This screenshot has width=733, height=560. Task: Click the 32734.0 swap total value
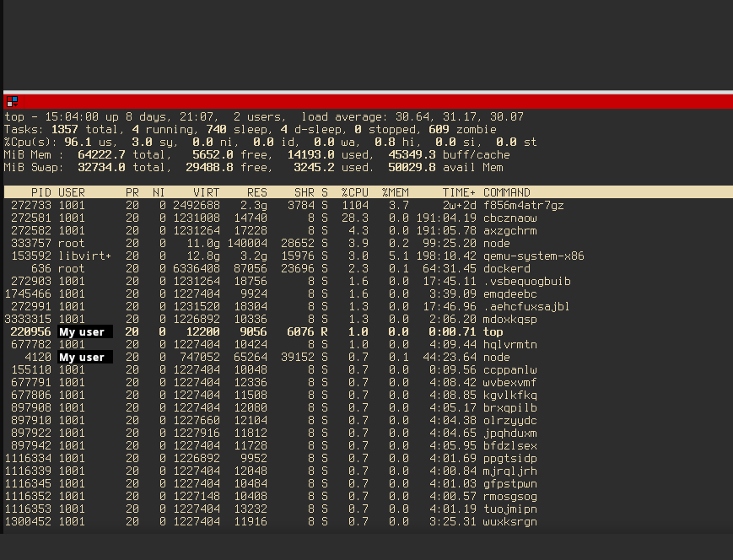tap(101, 167)
